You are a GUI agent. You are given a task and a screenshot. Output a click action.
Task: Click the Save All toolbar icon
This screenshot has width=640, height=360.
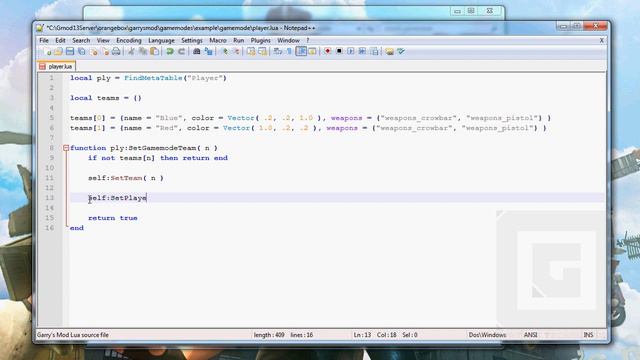[x=82, y=51]
